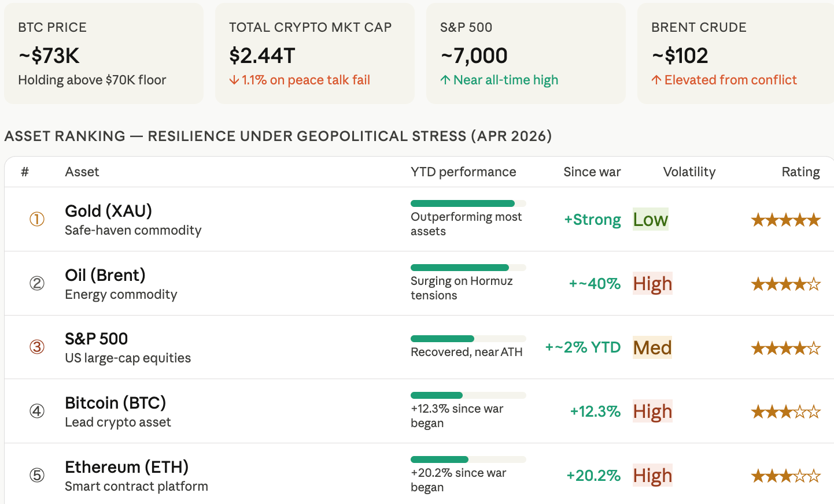Click the Brent Crude summary card
Image resolution: width=834 pixels, height=504 pixels.
pyautogui.click(x=735, y=54)
